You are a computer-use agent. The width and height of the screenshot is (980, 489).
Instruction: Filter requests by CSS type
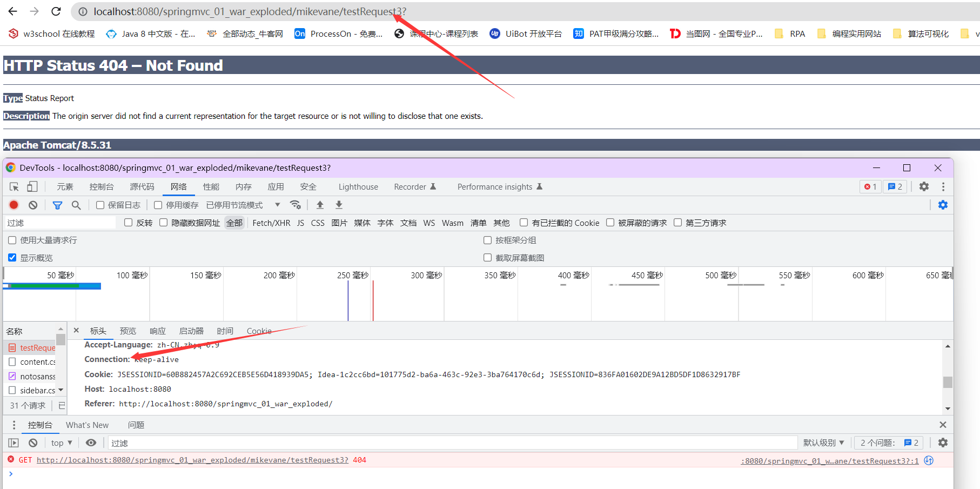pyautogui.click(x=318, y=223)
